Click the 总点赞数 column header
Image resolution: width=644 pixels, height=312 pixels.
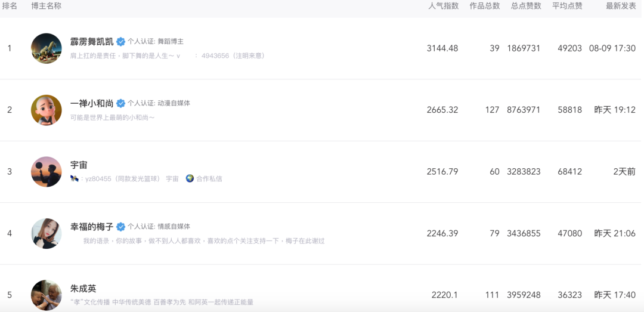coord(526,6)
